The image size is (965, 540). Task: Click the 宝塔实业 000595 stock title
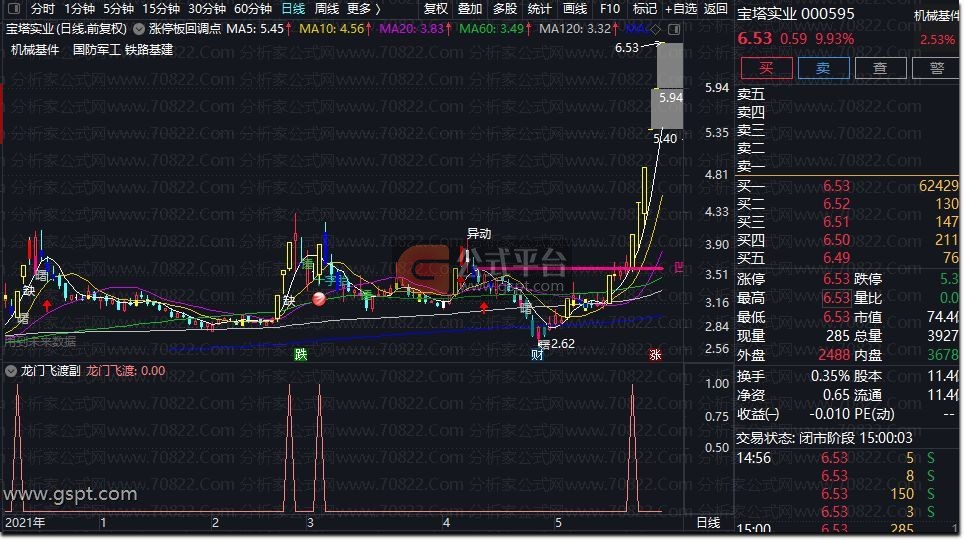795,14
